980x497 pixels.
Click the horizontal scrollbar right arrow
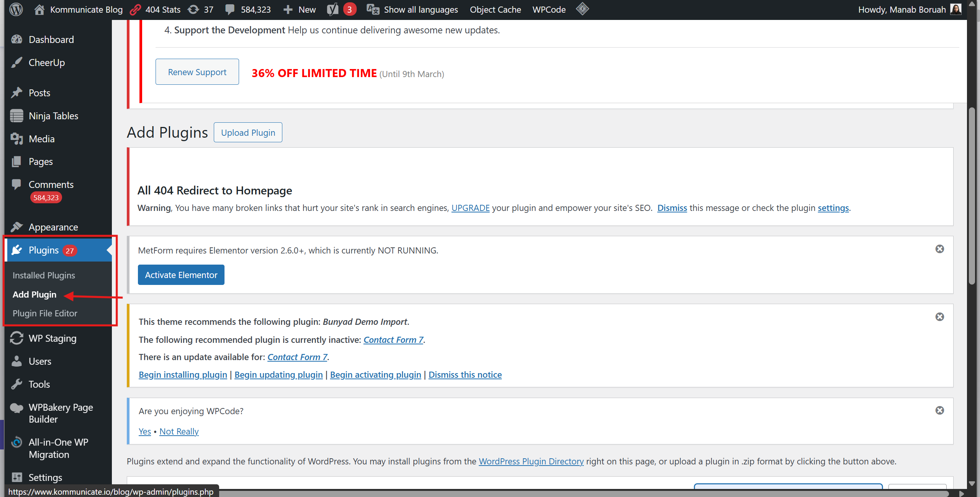click(961, 494)
